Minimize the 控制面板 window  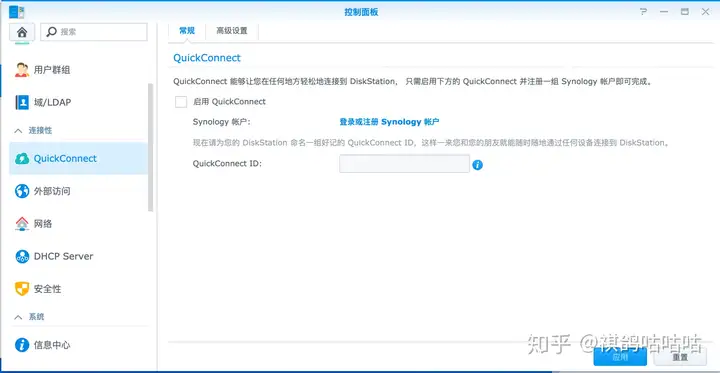pos(664,12)
